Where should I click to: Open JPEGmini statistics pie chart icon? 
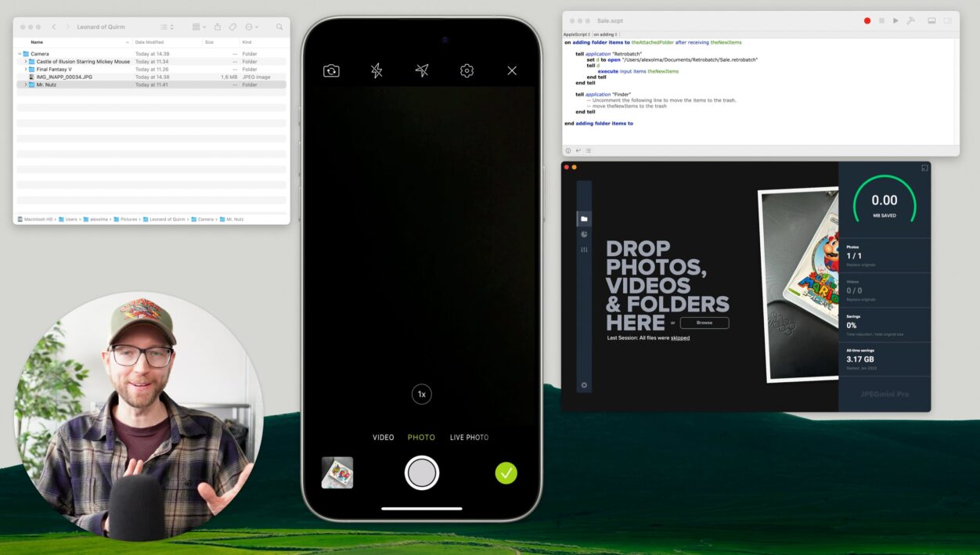click(584, 234)
